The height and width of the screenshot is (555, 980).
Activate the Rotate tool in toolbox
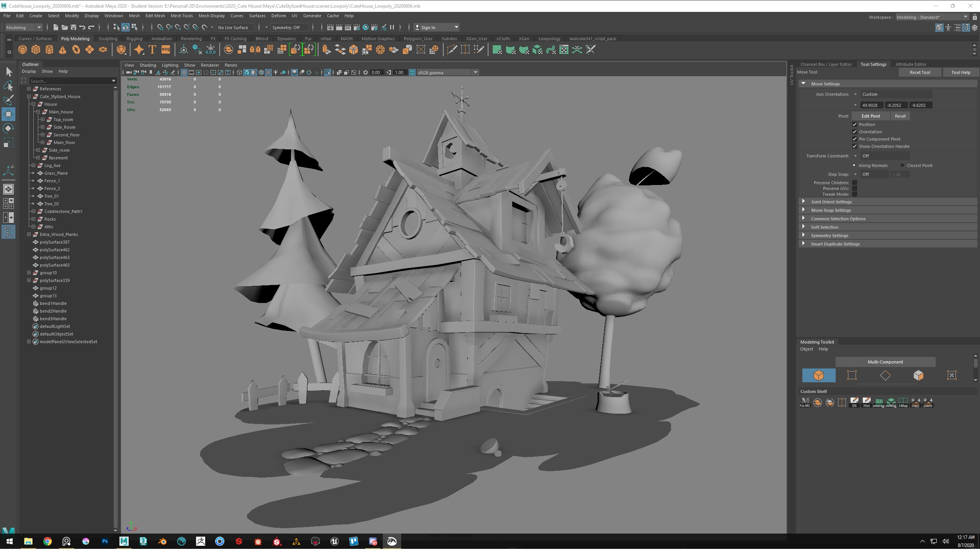point(8,129)
